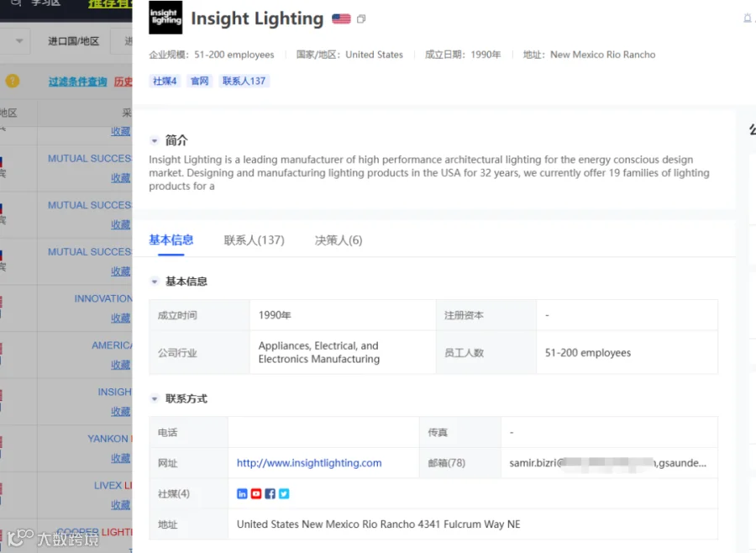Switch to the 决策人(6) tab
The image size is (756, 553).
[339, 240]
